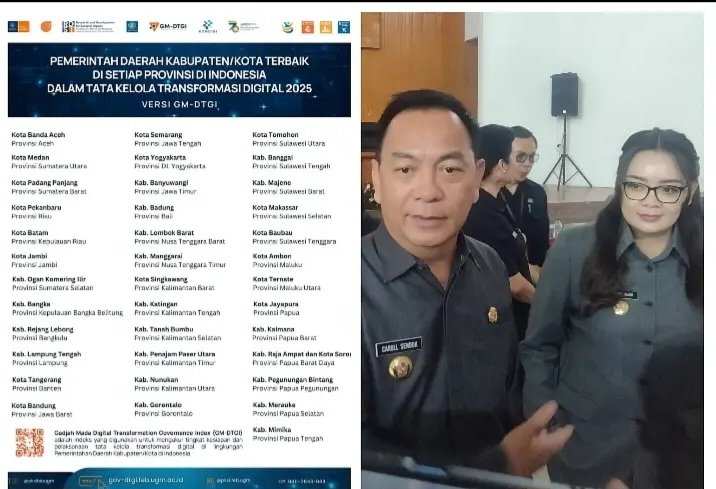Click the Kab. Banyuwangi list entry

(164, 186)
